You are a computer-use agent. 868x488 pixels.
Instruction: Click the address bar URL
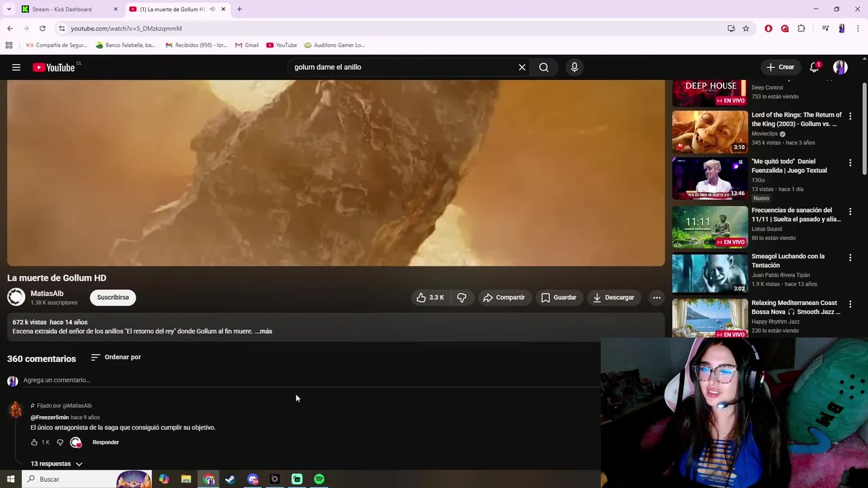126,28
